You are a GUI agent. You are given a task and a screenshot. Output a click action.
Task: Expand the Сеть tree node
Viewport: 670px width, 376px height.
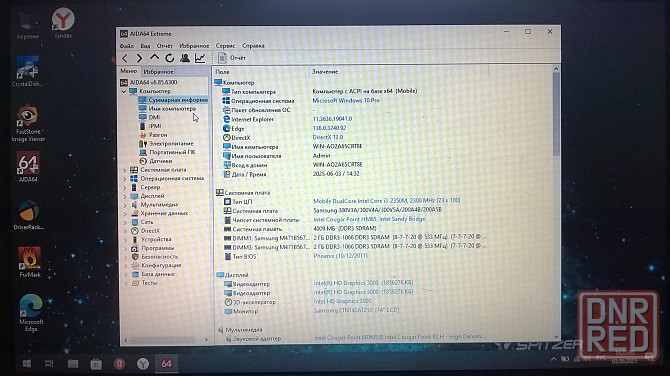coord(125,223)
